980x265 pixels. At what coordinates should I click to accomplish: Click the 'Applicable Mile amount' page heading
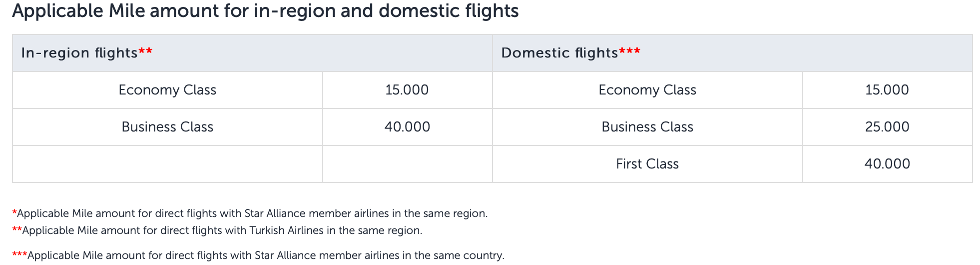tap(265, 10)
